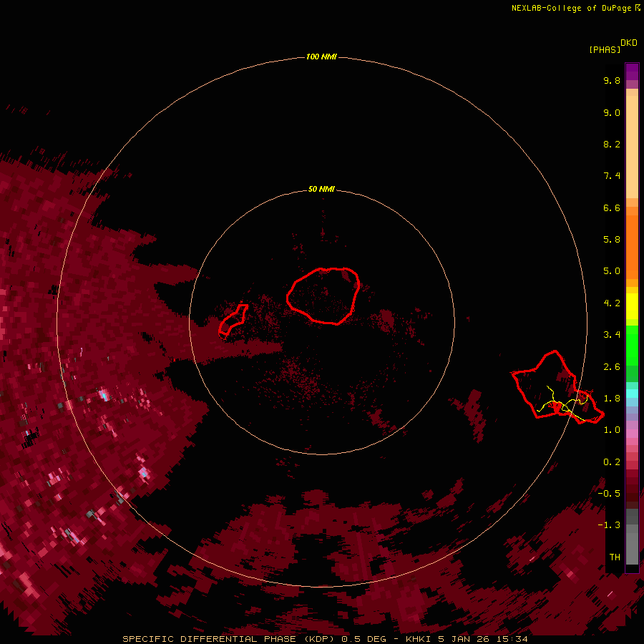Viewport: 644px width, 644px height.
Task: Click the DKD legend header text
Action: point(629,42)
